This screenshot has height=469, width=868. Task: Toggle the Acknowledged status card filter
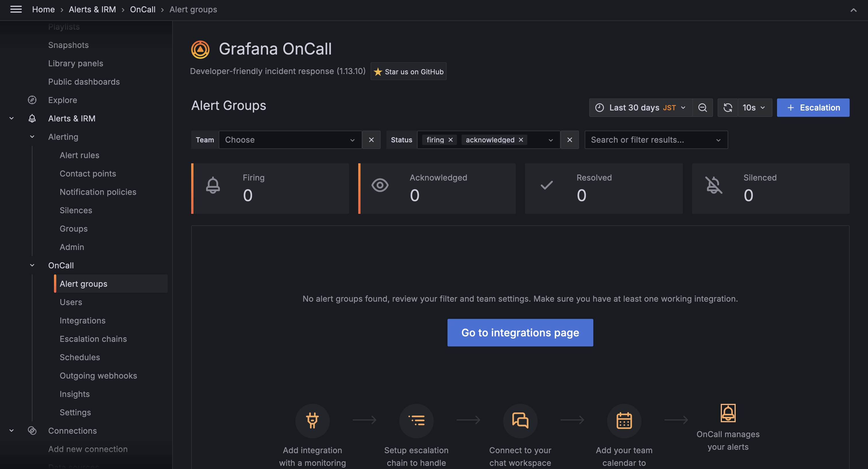(437, 188)
